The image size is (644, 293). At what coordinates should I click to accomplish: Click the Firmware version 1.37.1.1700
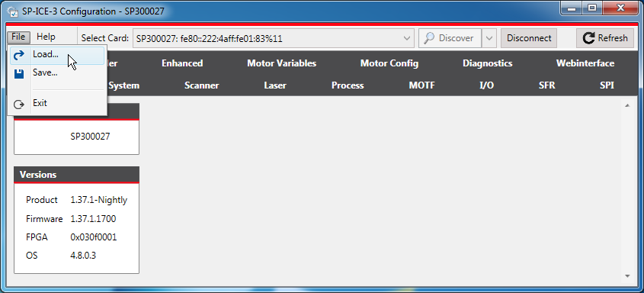(93, 219)
